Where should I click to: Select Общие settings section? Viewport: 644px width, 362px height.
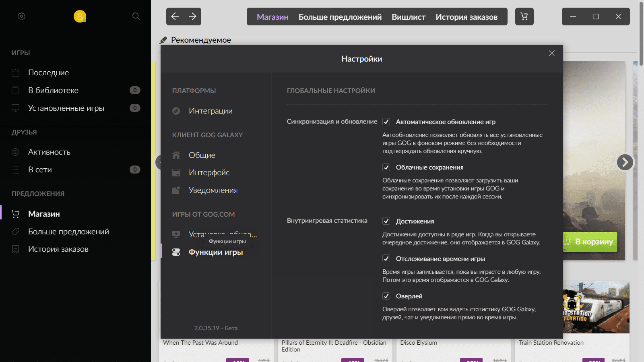[202, 155]
